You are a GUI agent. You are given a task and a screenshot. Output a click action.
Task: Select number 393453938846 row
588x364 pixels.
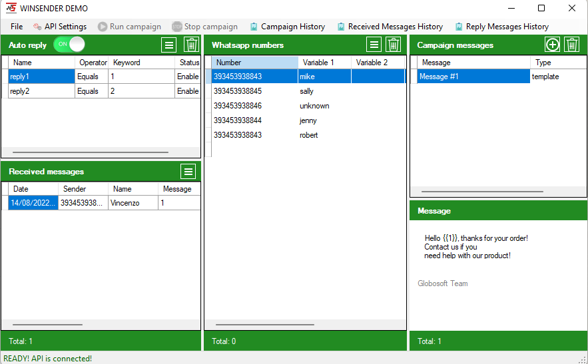click(x=308, y=106)
